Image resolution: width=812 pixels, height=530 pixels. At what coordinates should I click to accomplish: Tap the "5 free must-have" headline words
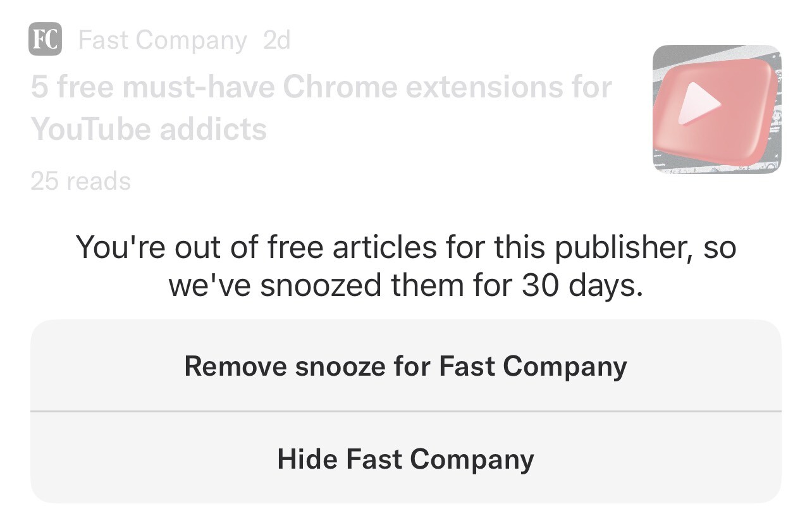coord(152,88)
